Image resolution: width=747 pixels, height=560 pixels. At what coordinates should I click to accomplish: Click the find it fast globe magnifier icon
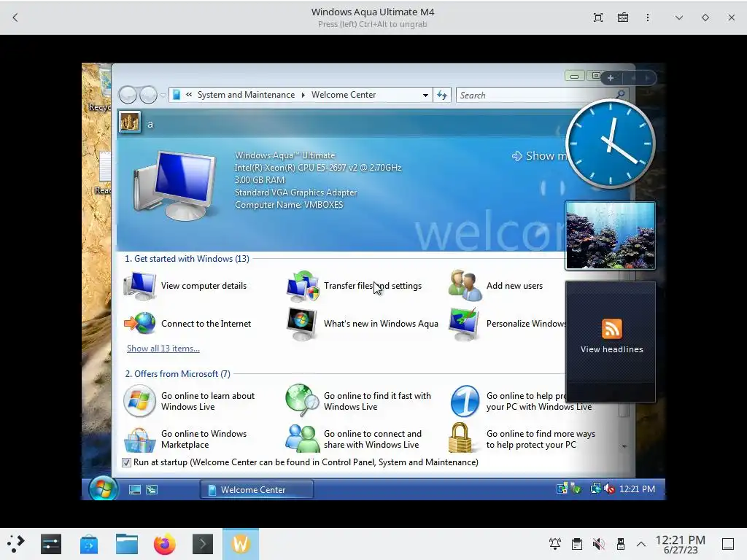tap(302, 400)
